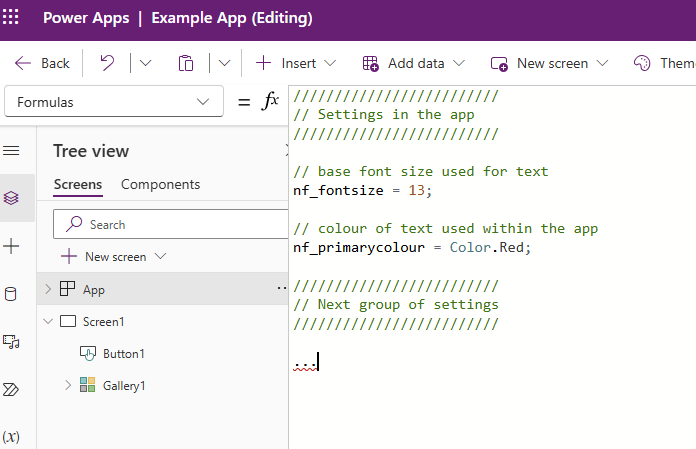Click the Example App (Editing) title
The image size is (696, 449).
pos(232,18)
